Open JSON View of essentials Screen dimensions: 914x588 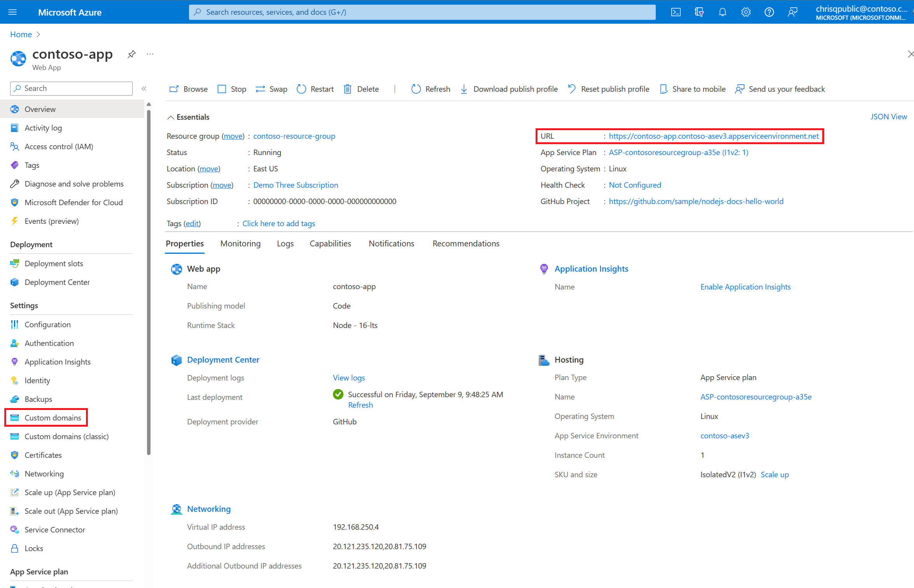[x=889, y=116]
